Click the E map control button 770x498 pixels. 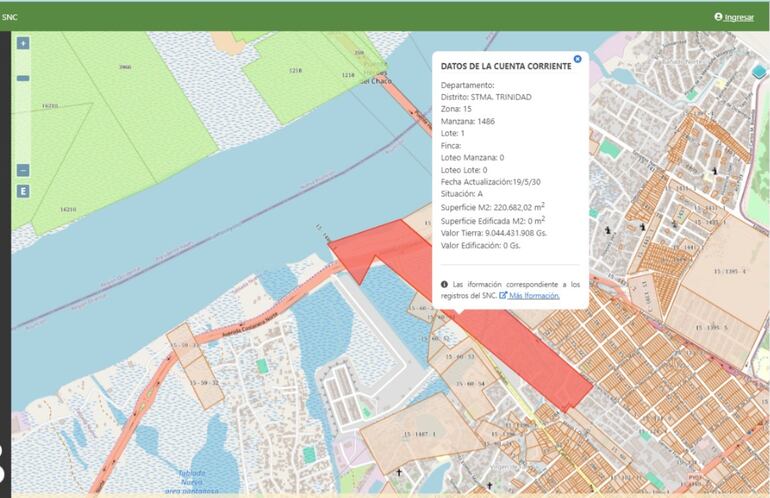pos(23,191)
